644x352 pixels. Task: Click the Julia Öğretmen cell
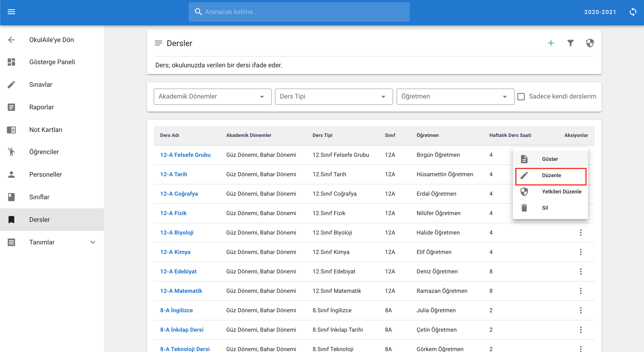click(x=436, y=310)
